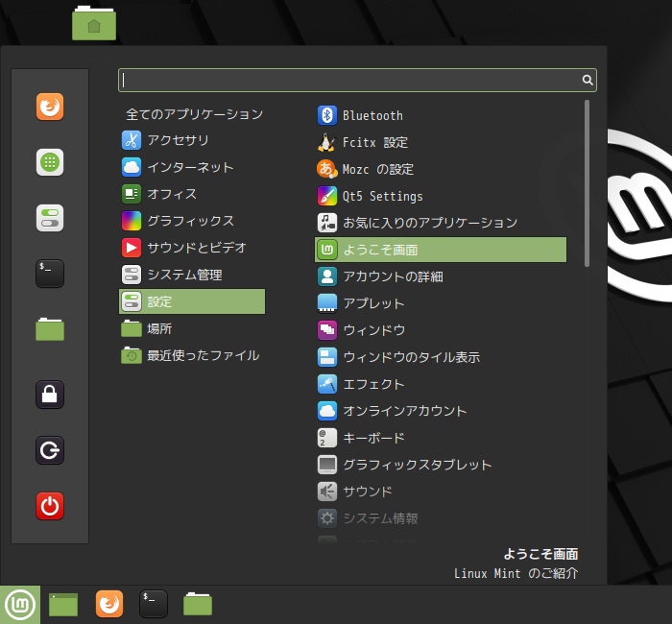The width and height of the screenshot is (672, 624).
Task: Select 全てのアプリケーション category
Action: pyautogui.click(x=192, y=114)
